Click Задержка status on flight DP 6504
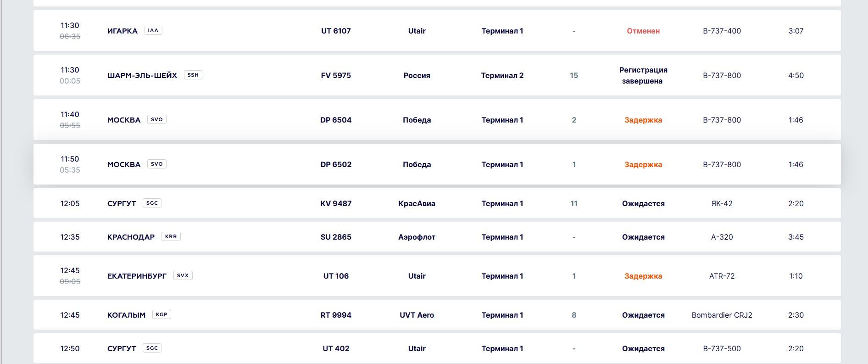The height and width of the screenshot is (364, 868). tap(643, 120)
